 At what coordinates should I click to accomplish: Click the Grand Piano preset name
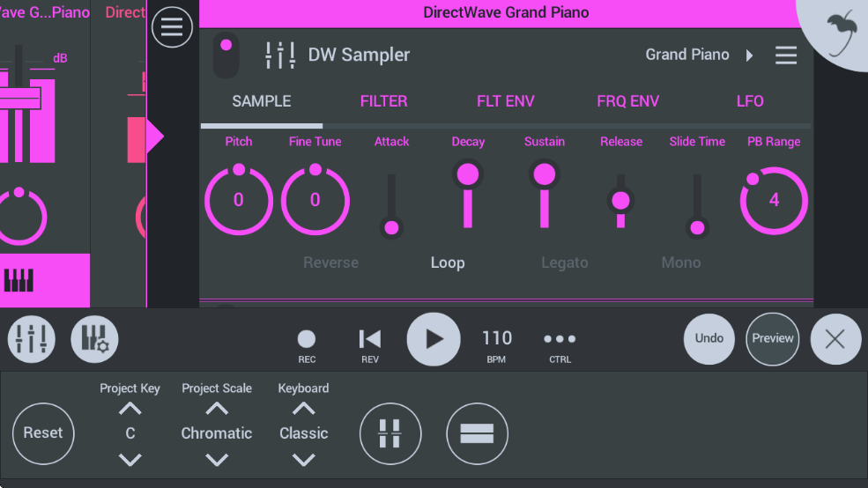(x=687, y=55)
